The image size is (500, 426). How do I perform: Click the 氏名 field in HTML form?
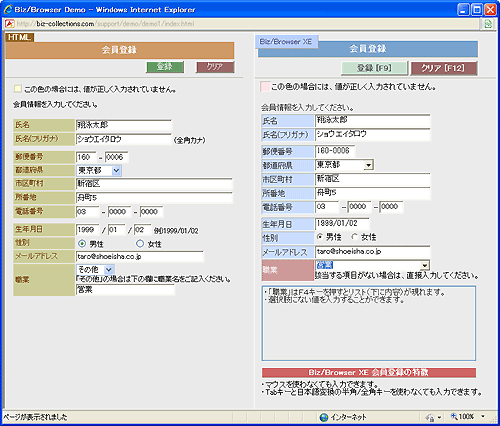(123, 125)
